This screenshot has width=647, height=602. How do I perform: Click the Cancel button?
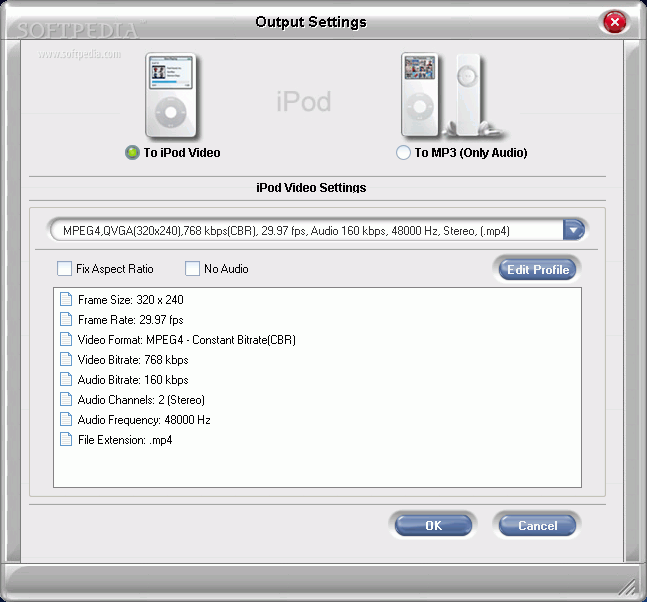click(537, 525)
